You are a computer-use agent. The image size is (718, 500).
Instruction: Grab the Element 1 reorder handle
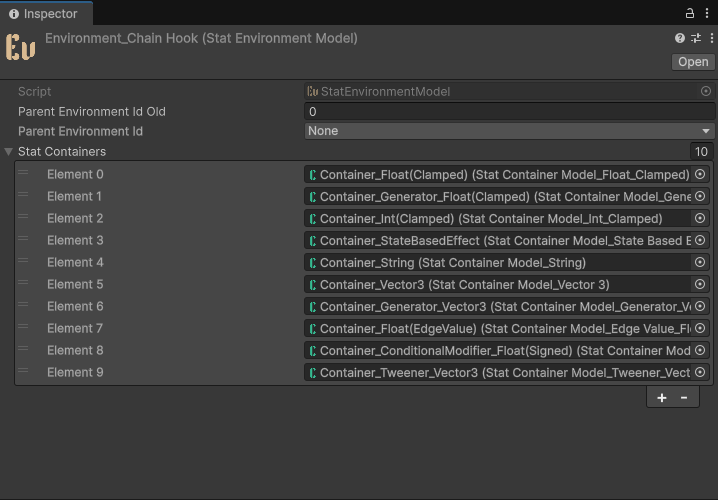tap(23, 195)
